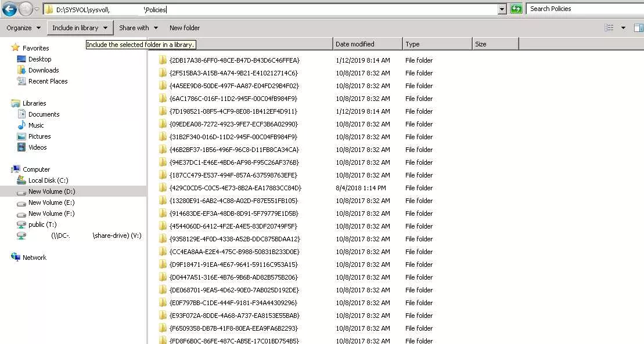Select folder {F6509358-DB7B-41F8-80EA-EEA9FA6B2293}
Image resolution: width=644 pixels, height=344 pixels.
(x=233, y=328)
